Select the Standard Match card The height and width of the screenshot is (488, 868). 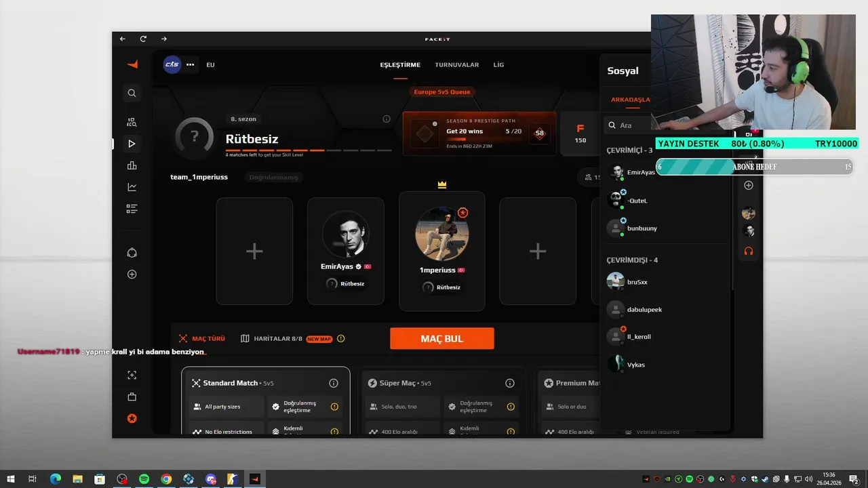click(x=266, y=401)
